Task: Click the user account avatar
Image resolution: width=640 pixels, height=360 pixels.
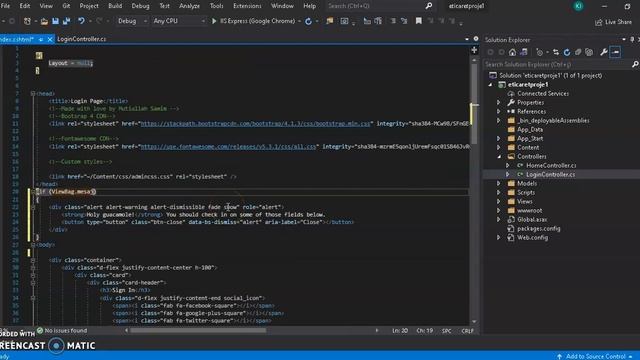Action: (x=578, y=6)
